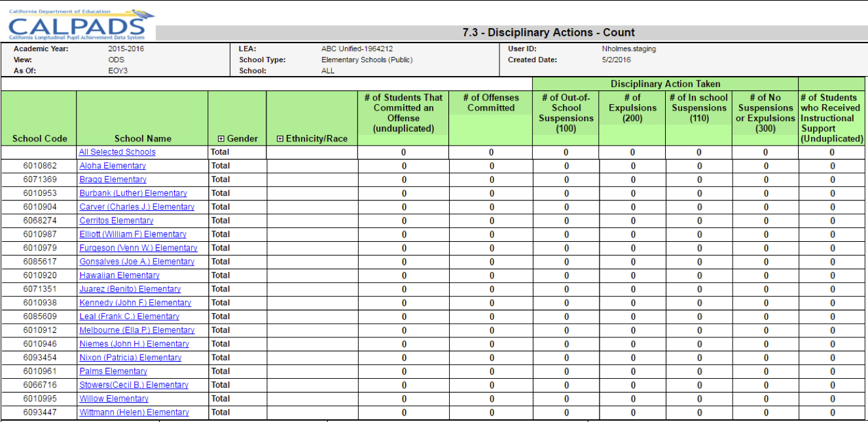This screenshot has width=868, height=422.
Task: Select school code 6085617
Action: coord(40,262)
